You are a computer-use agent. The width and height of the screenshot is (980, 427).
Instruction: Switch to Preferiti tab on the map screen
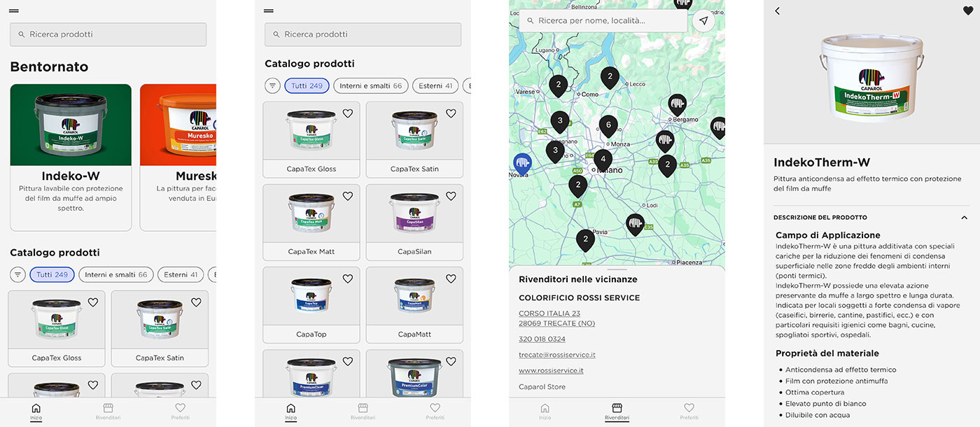(x=689, y=411)
